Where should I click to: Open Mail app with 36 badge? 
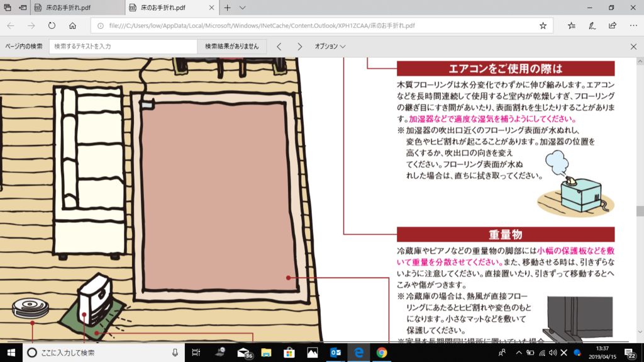(245, 353)
